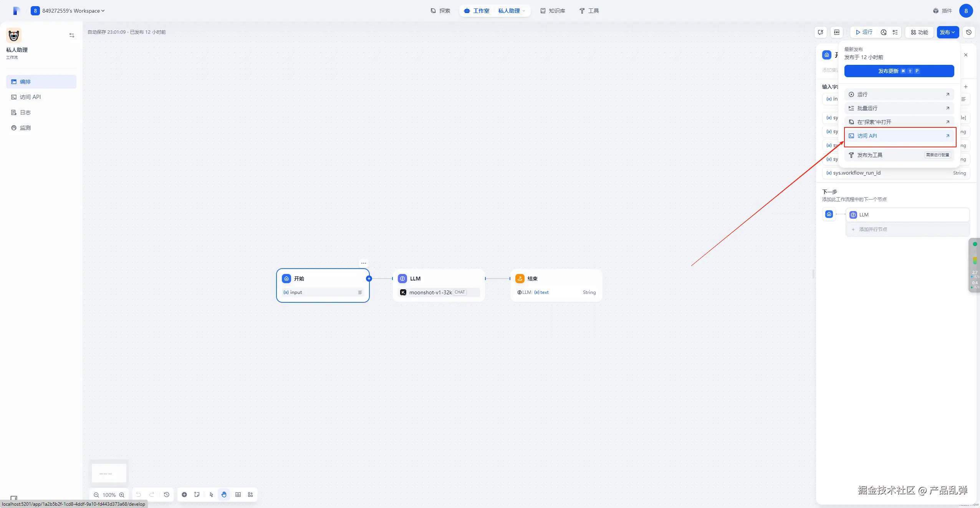This screenshot has height=508, width=980.
Task: Expand the 发布 publish dropdown
Action: (x=947, y=32)
